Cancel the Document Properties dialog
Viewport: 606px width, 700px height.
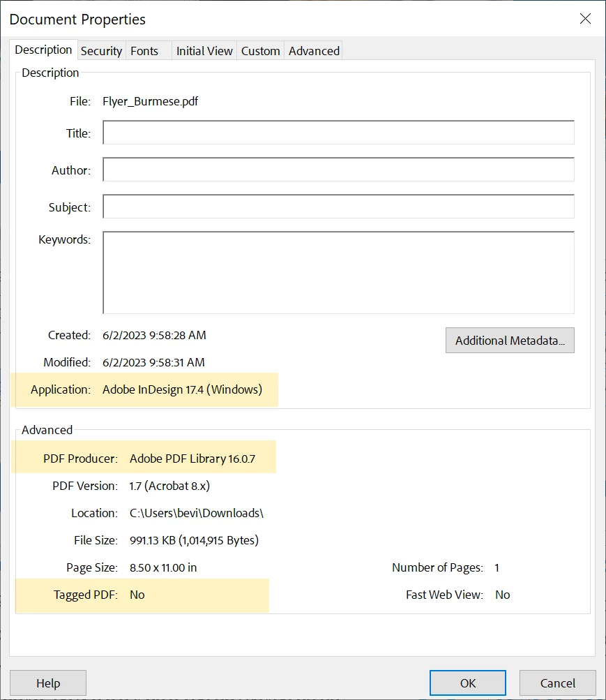pyautogui.click(x=557, y=683)
